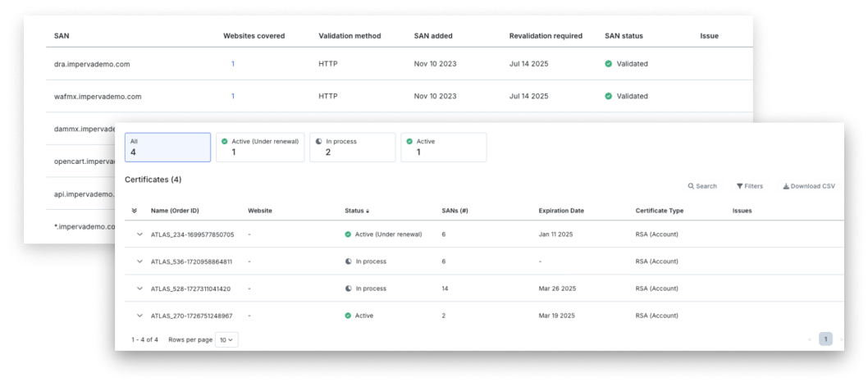Expand row ATLAS_234-1699577850705
The width and height of the screenshot is (868, 382).
tap(139, 234)
